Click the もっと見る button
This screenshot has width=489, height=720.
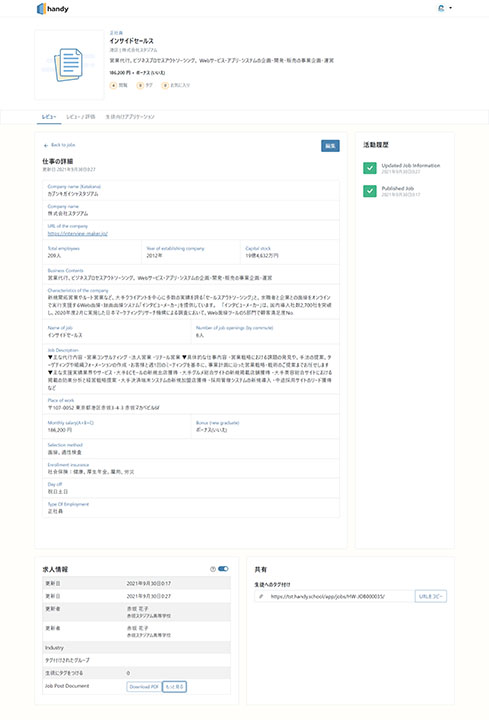click(x=174, y=687)
